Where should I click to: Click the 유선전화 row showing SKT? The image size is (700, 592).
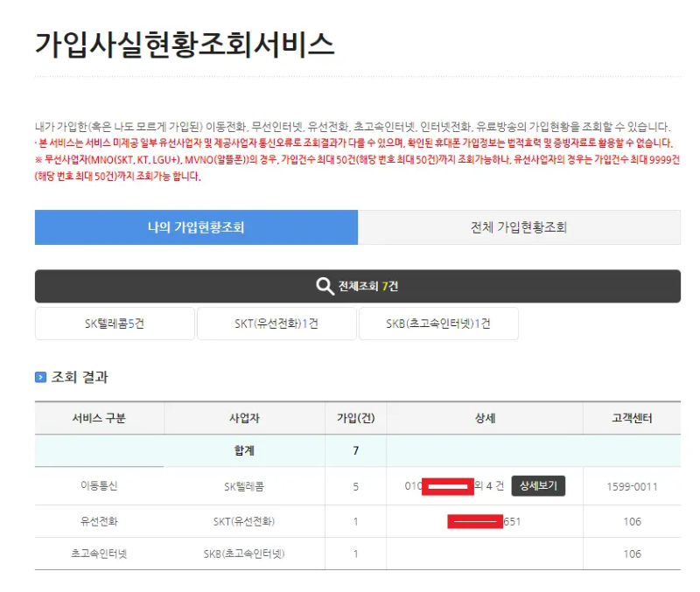coord(96,522)
